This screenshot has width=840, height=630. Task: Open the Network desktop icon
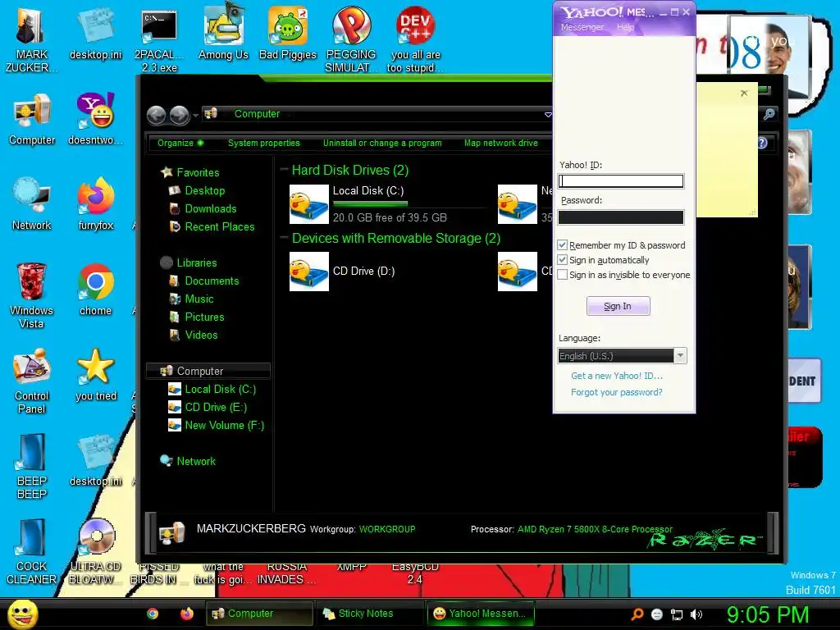coord(32,203)
